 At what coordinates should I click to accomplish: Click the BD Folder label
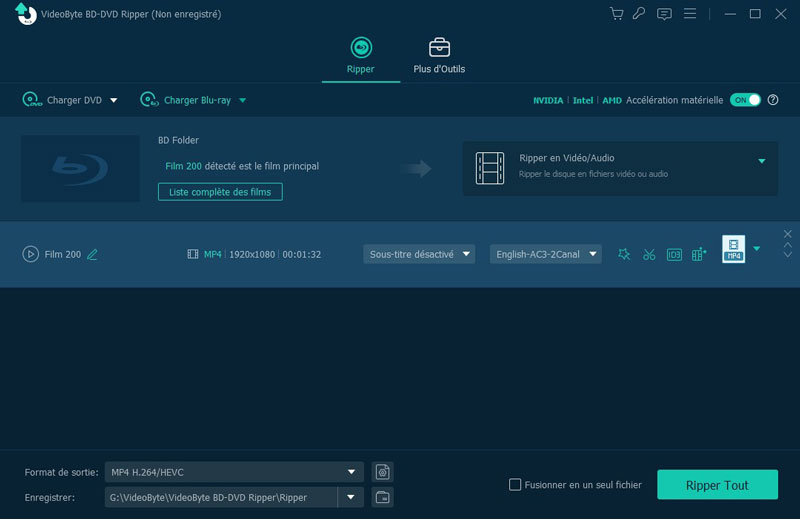click(x=178, y=140)
